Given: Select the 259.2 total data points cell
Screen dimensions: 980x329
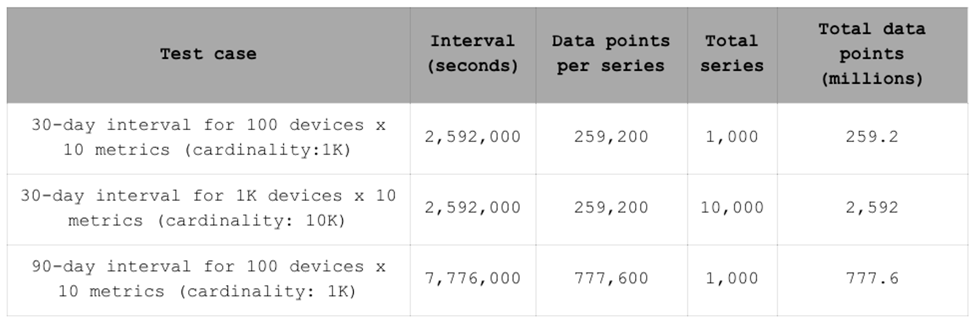Looking at the screenshot, I should point(872,138).
